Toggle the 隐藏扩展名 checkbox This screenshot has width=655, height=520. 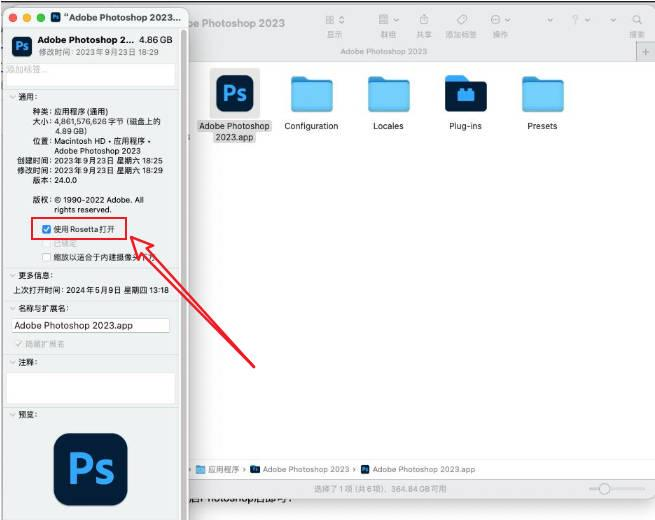click(x=19, y=343)
